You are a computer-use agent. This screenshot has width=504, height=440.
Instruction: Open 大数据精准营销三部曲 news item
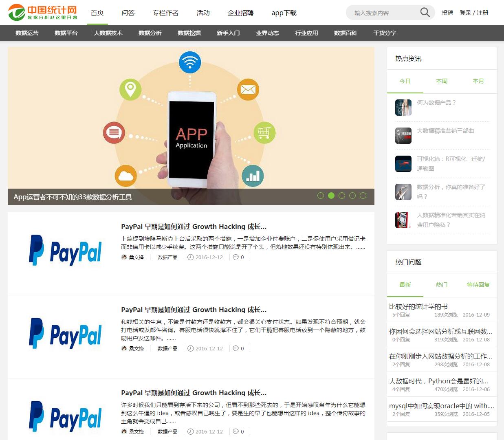pos(445,131)
